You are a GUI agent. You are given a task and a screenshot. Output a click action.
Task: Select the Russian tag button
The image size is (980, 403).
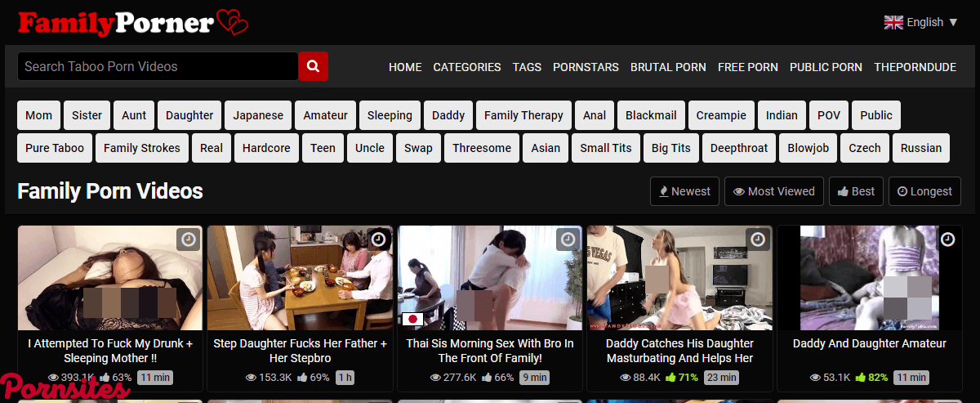pos(921,148)
